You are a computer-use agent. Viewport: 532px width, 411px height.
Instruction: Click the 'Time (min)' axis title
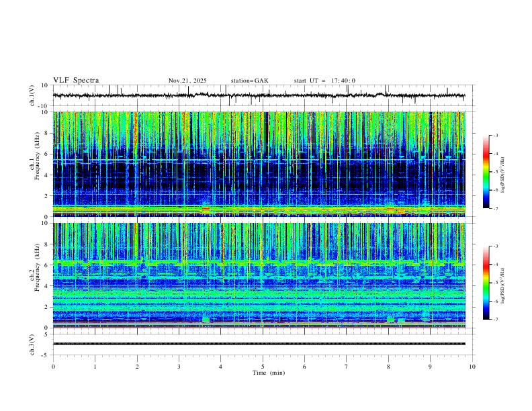pos(269,373)
